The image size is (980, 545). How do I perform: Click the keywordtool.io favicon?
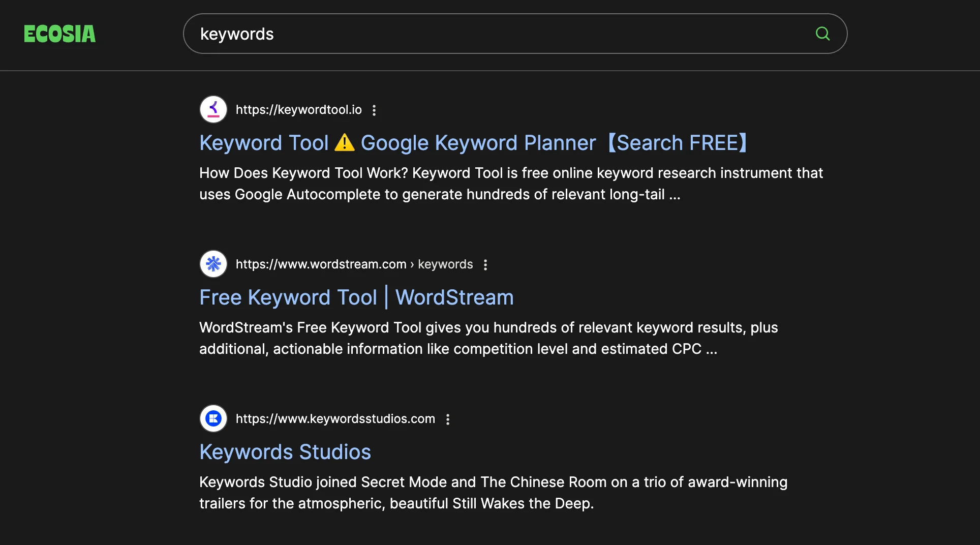coord(213,109)
